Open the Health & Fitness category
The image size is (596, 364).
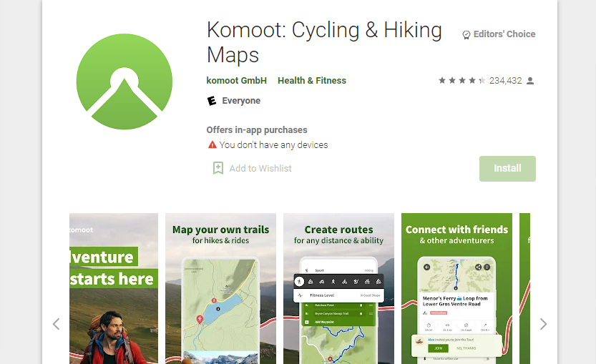pos(312,81)
